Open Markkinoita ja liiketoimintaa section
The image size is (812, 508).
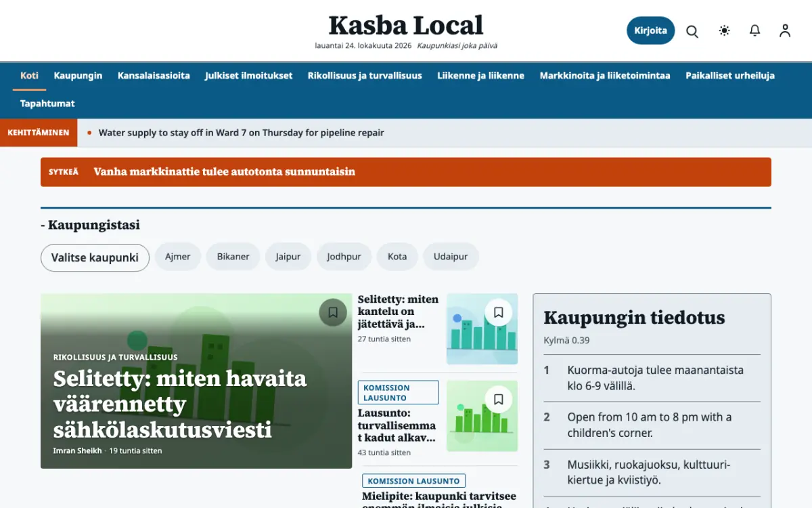click(605, 76)
